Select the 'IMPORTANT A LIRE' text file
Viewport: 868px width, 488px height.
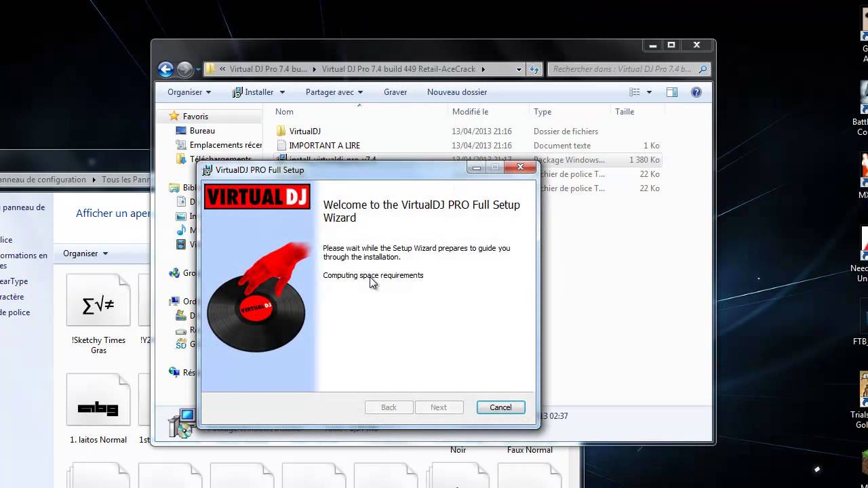coord(324,146)
